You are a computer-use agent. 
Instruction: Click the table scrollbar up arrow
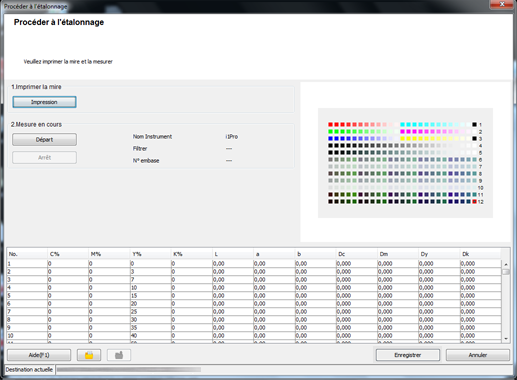(x=506, y=264)
